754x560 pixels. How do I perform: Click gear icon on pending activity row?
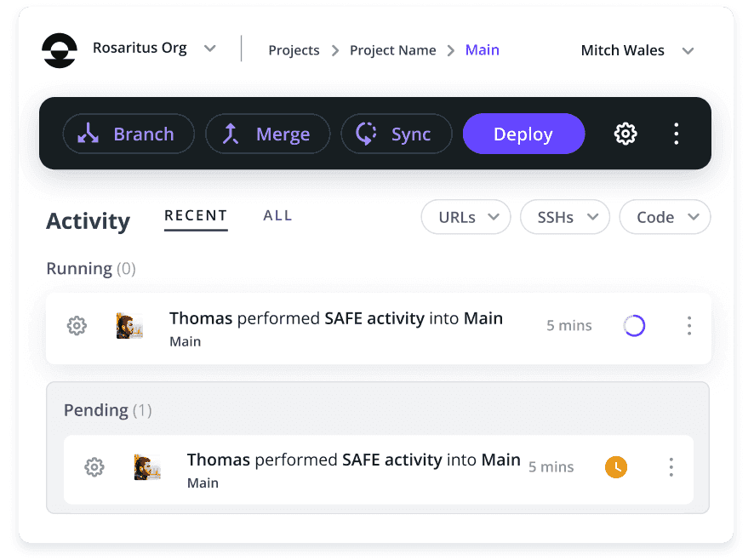tap(94, 466)
